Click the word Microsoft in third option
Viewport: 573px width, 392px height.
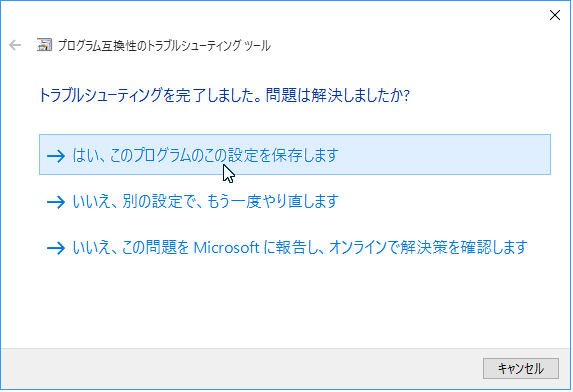(226, 248)
